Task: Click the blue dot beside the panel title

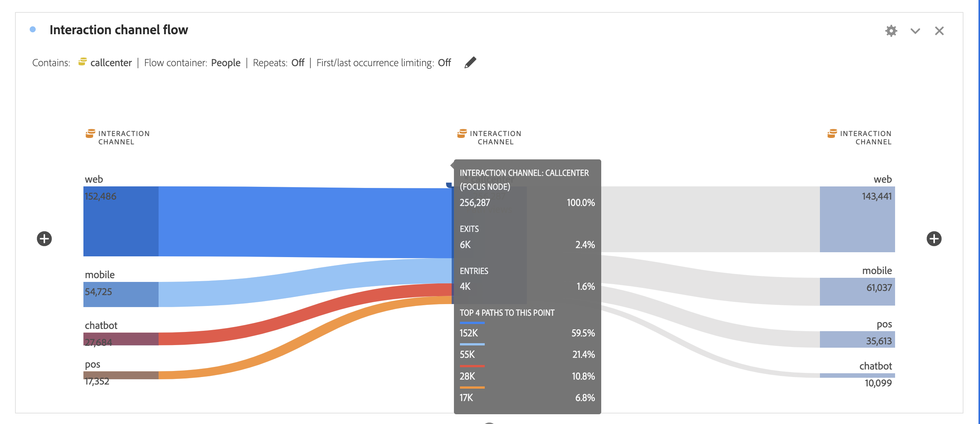Action: 33,29
